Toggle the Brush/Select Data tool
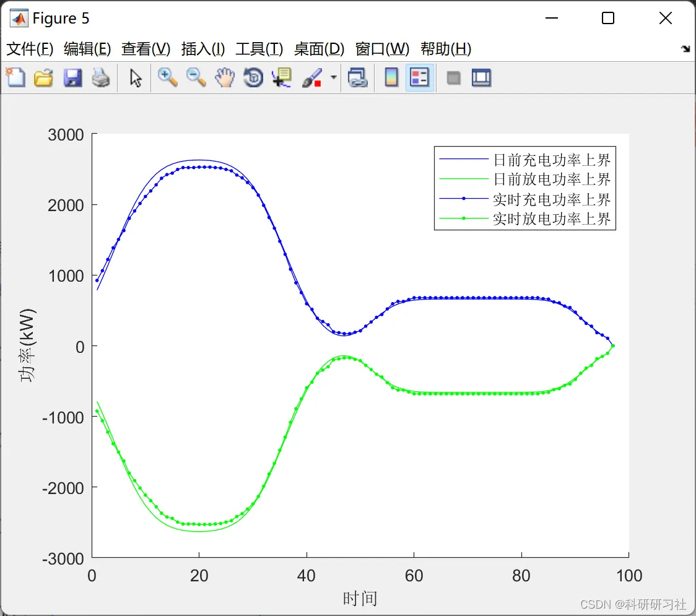 click(x=312, y=78)
